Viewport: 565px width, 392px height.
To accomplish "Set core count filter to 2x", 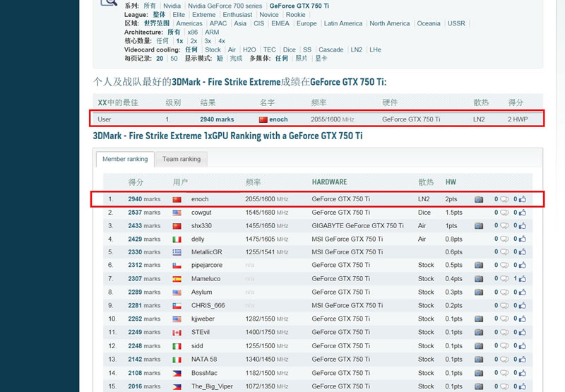I will point(194,41).
